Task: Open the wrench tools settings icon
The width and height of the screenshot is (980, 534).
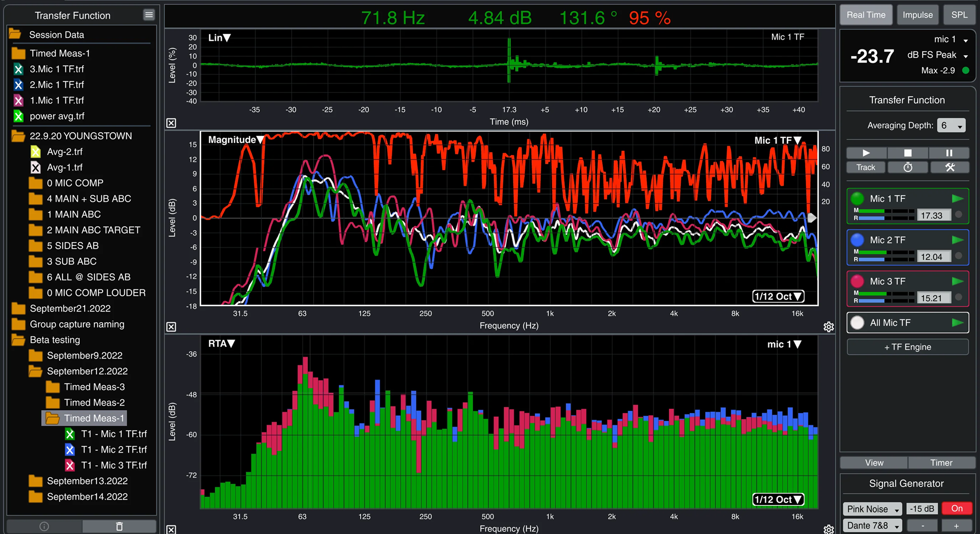Action: point(950,167)
